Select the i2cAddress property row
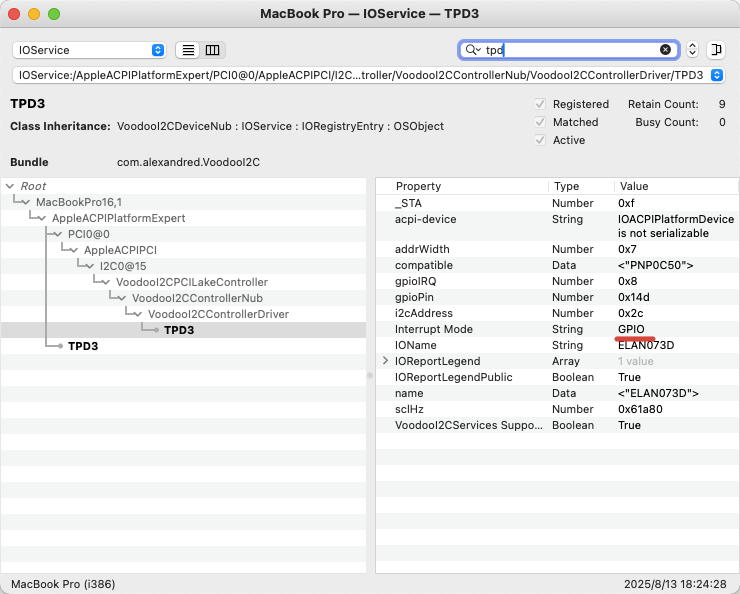The width and height of the screenshot is (740, 594). click(557, 313)
